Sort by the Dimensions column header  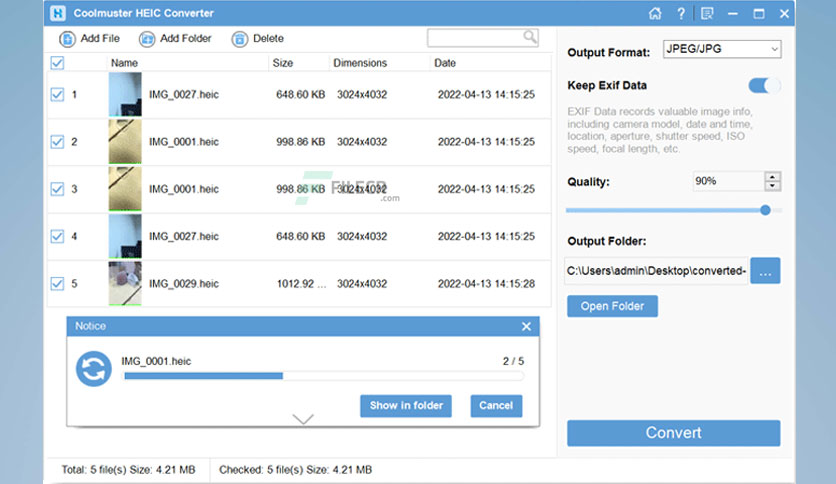360,63
